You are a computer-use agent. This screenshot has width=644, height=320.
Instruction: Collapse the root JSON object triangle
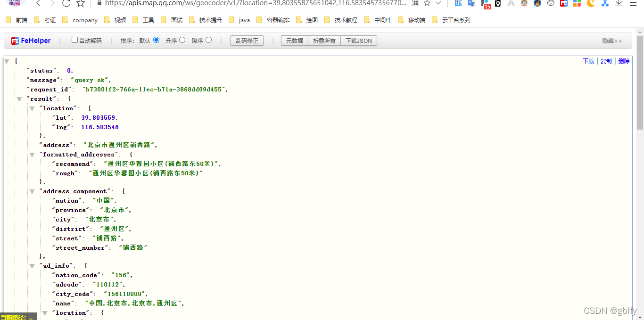pyautogui.click(x=7, y=61)
